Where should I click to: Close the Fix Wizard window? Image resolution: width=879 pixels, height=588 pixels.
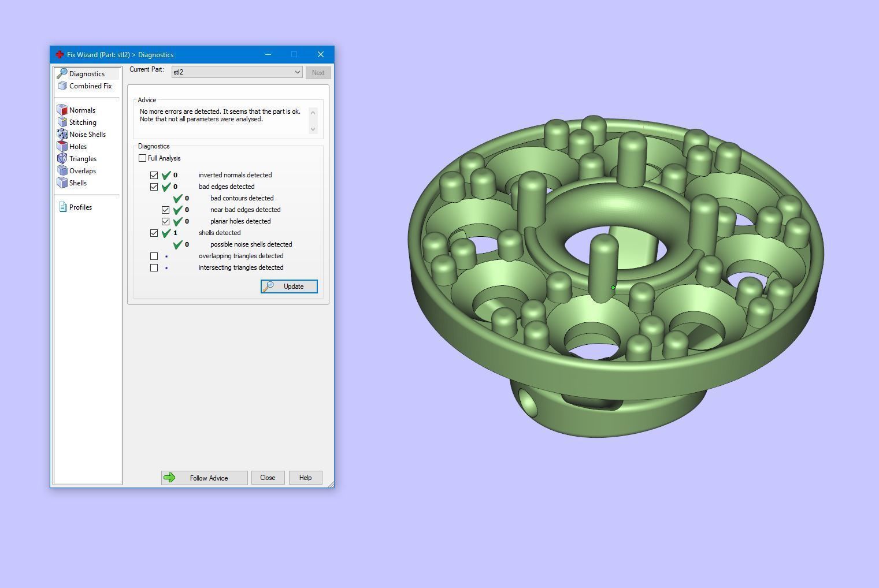coord(321,54)
